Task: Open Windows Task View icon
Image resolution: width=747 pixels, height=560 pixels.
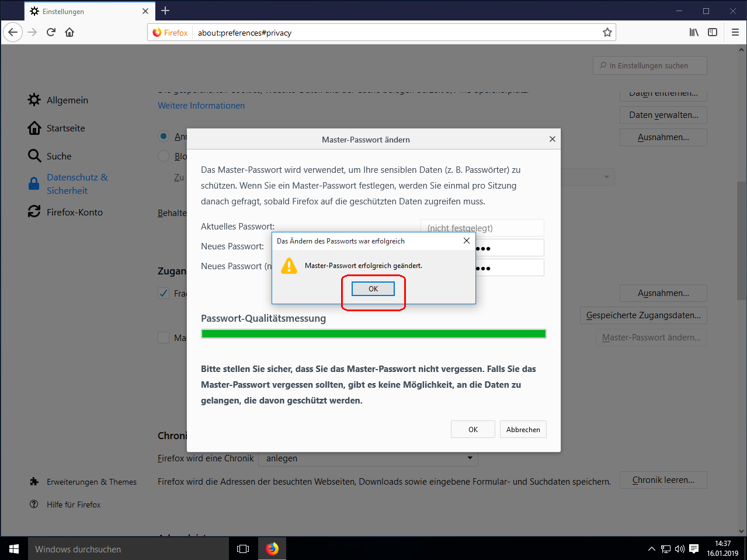Action: (243, 549)
